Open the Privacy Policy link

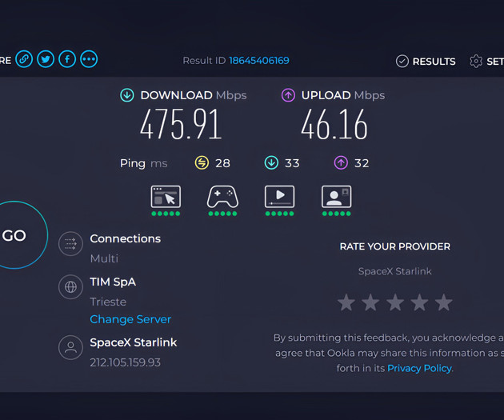(x=419, y=368)
